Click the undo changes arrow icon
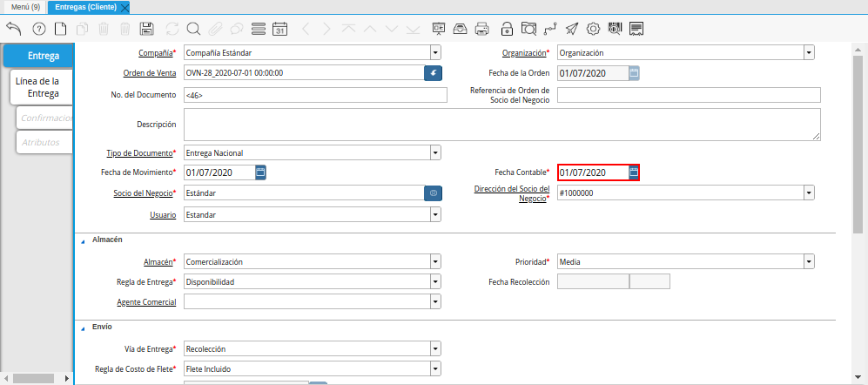This screenshot has width=868, height=385. (13, 29)
